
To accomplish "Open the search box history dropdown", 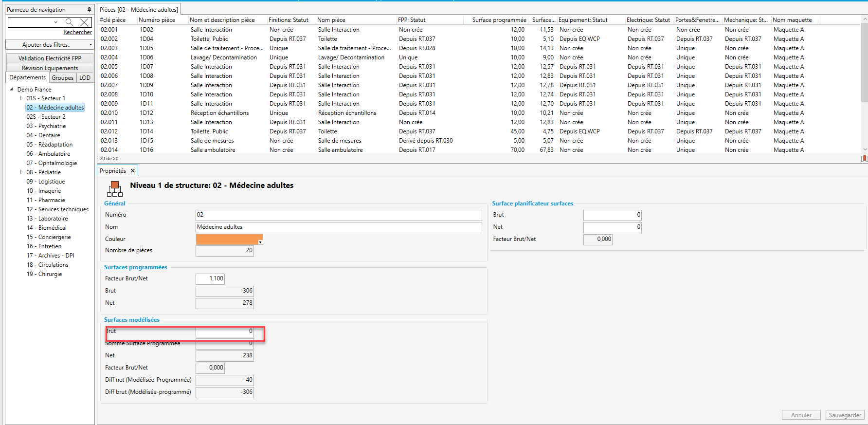I will (55, 22).
